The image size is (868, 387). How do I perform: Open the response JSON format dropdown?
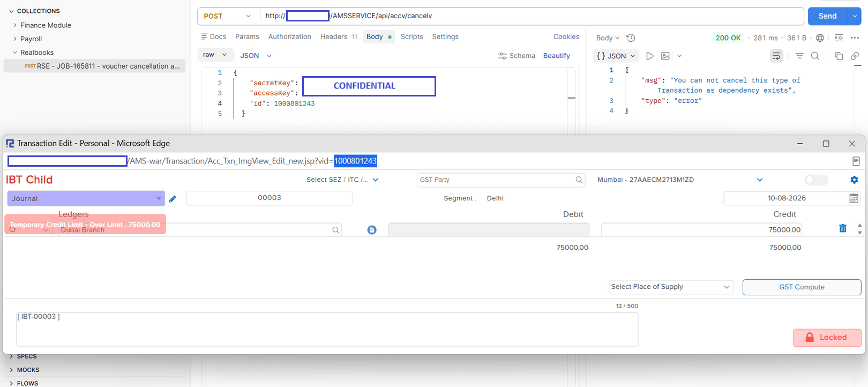(616, 56)
